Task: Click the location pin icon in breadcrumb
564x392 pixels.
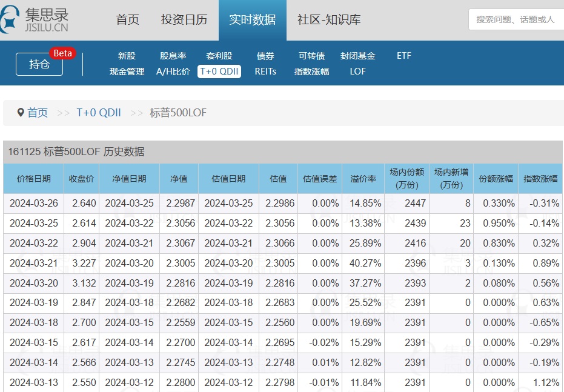Action: (21, 113)
